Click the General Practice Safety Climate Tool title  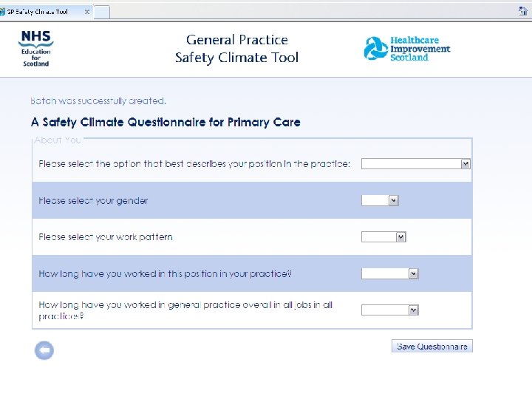tap(236, 49)
